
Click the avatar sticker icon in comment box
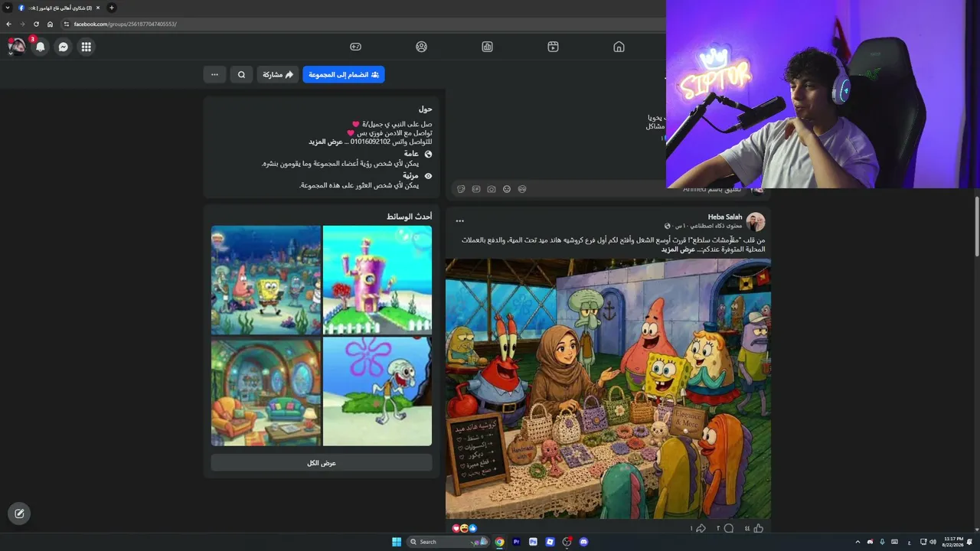click(461, 189)
